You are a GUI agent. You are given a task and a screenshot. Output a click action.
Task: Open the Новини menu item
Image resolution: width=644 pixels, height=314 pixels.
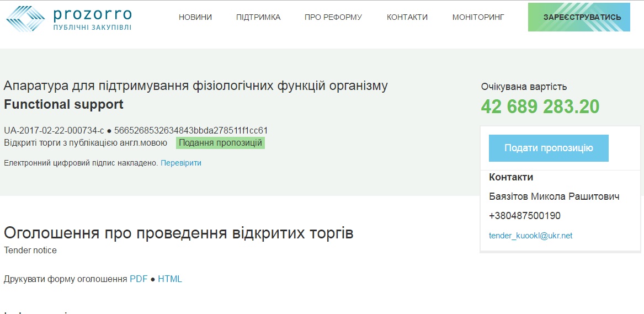click(x=195, y=17)
